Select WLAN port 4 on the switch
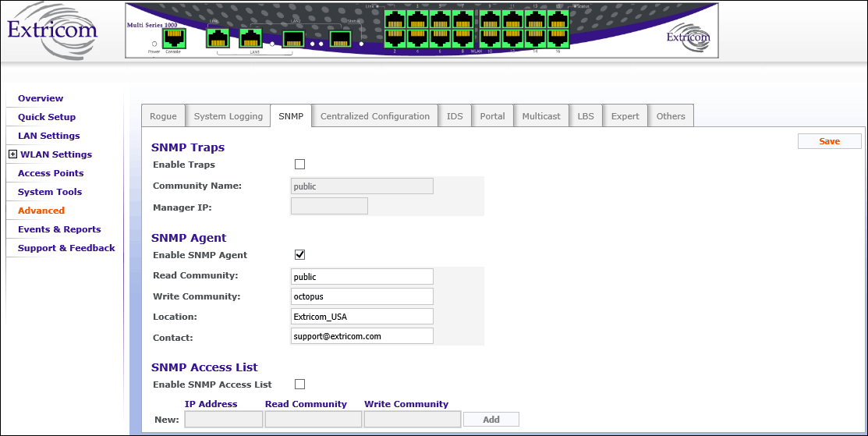This screenshot has height=436, width=868. coord(417,38)
